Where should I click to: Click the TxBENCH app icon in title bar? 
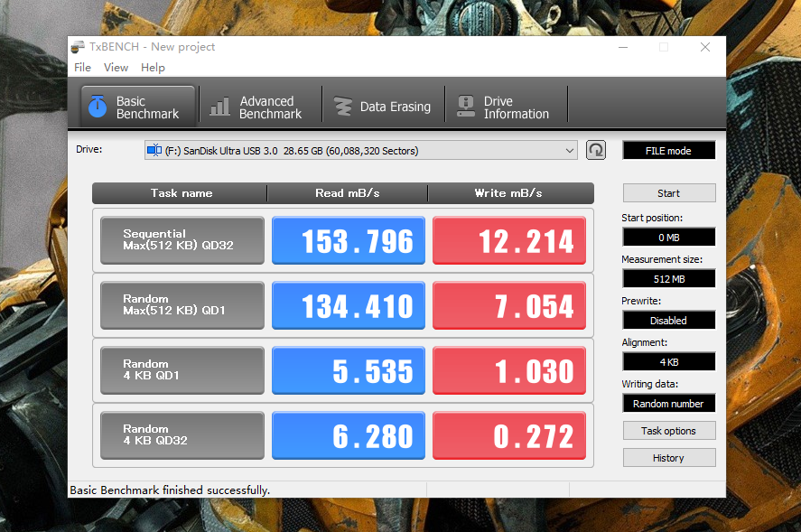[x=78, y=47]
